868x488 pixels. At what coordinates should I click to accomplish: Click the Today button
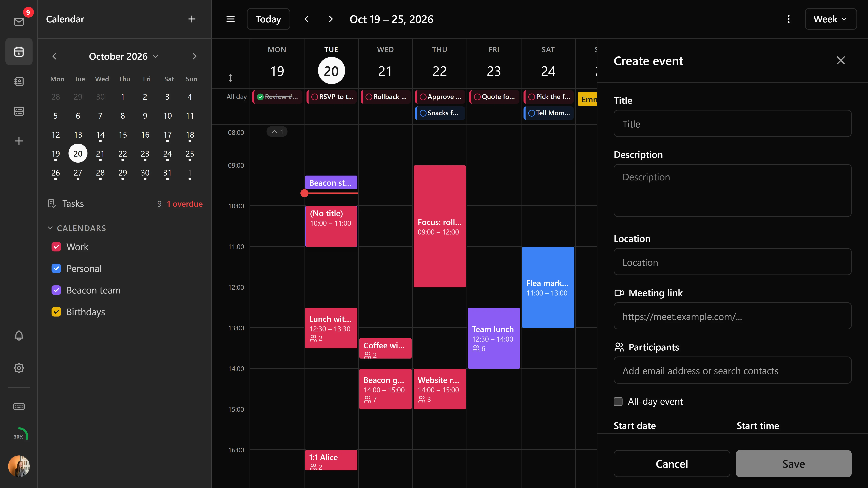[x=268, y=19]
